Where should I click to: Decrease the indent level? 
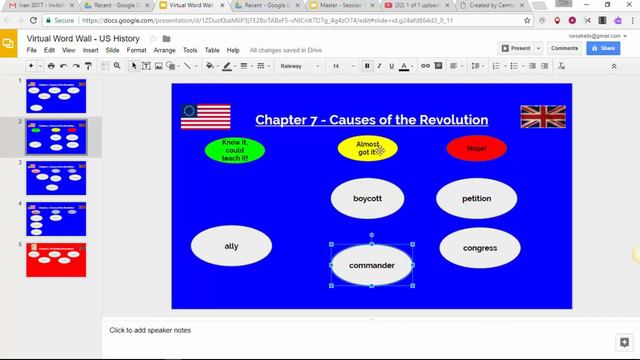pos(532,66)
